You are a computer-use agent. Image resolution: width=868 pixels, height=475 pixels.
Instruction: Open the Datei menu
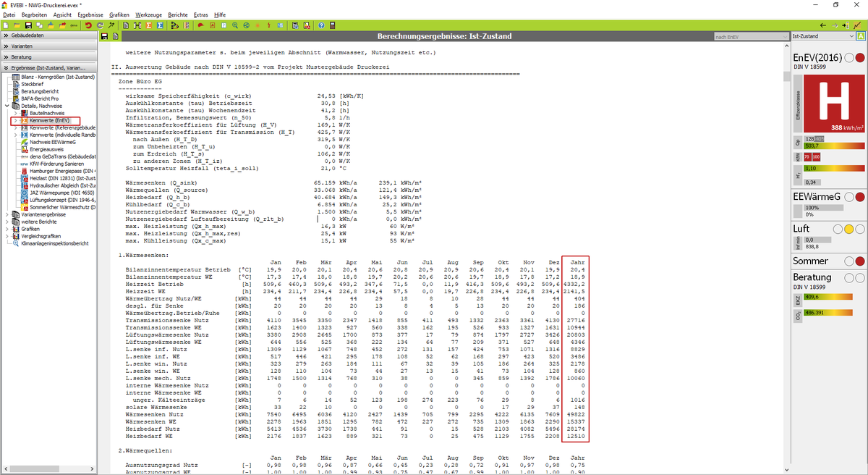(9, 14)
